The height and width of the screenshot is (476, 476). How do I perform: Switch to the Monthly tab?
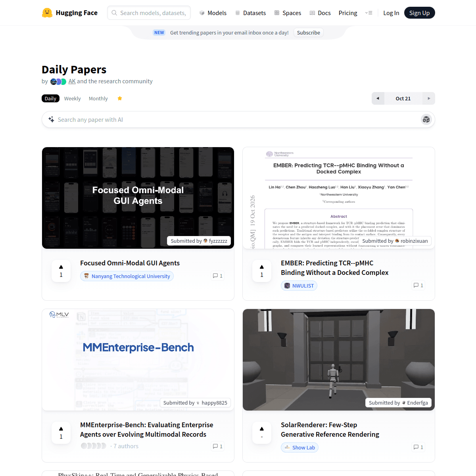pyautogui.click(x=98, y=98)
